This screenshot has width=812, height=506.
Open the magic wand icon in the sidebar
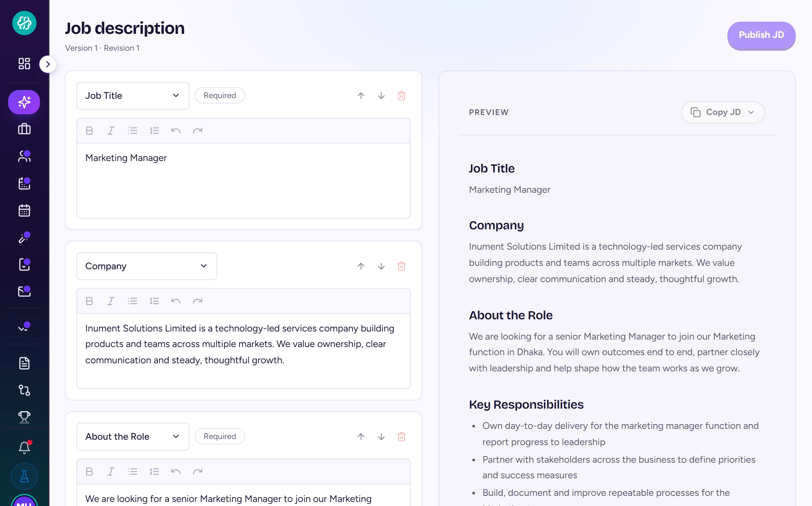[24, 237]
